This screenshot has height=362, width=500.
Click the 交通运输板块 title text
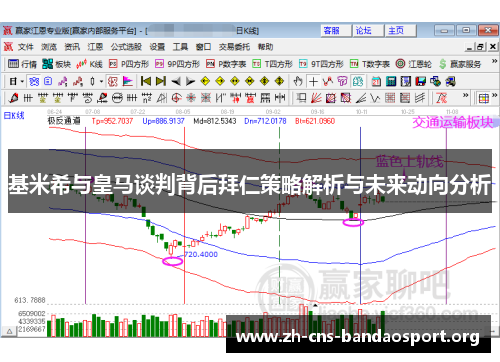[x=453, y=122]
